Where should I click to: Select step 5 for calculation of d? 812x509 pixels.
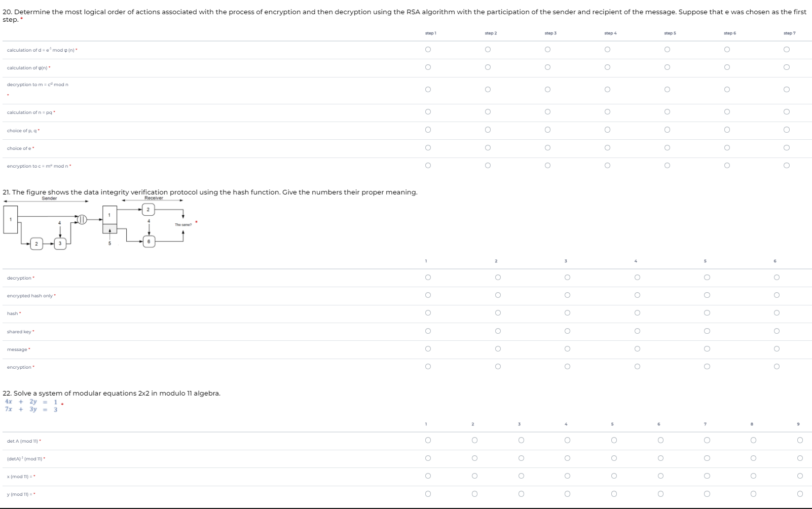(x=667, y=49)
